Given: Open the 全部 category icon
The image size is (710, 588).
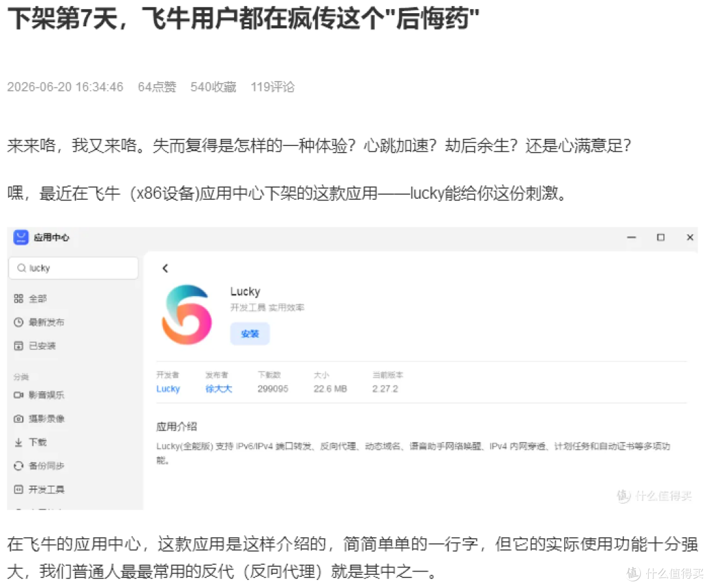Looking at the screenshot, I should [x=18, y=299].
